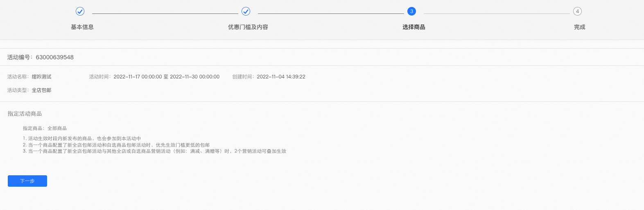
Task: Click the 活动时间 label
Action: point(99,77)
